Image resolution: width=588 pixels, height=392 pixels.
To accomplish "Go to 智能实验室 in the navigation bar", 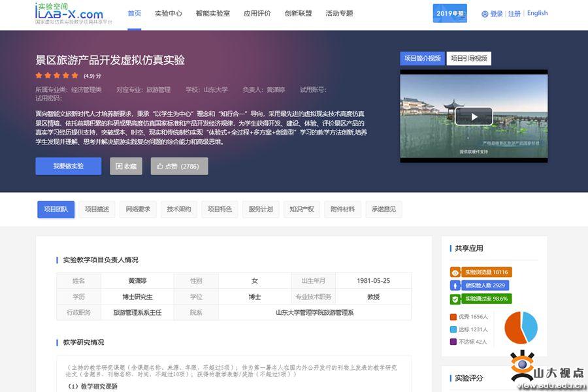I will tap(212, 14).
